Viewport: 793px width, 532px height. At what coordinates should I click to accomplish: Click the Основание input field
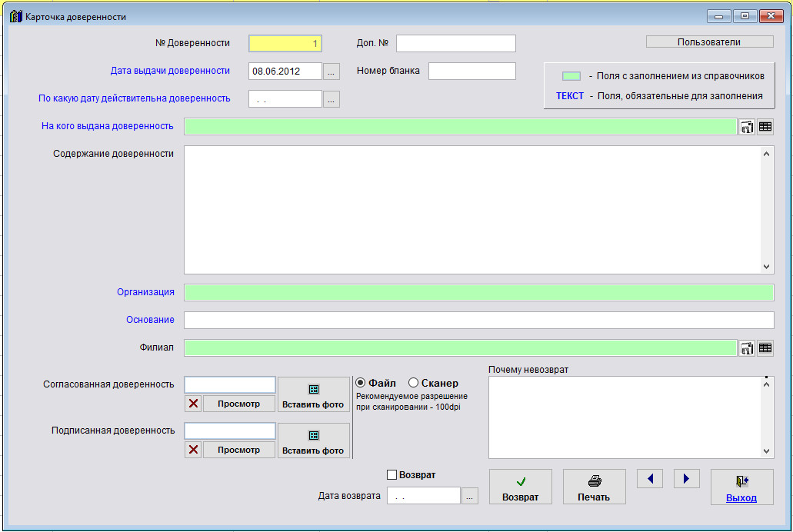(479, 320)
